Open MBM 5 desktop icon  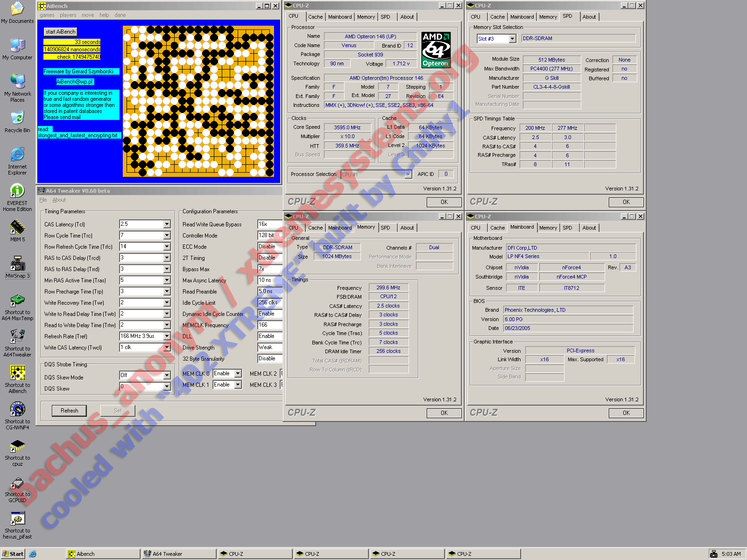click(17, 231)
